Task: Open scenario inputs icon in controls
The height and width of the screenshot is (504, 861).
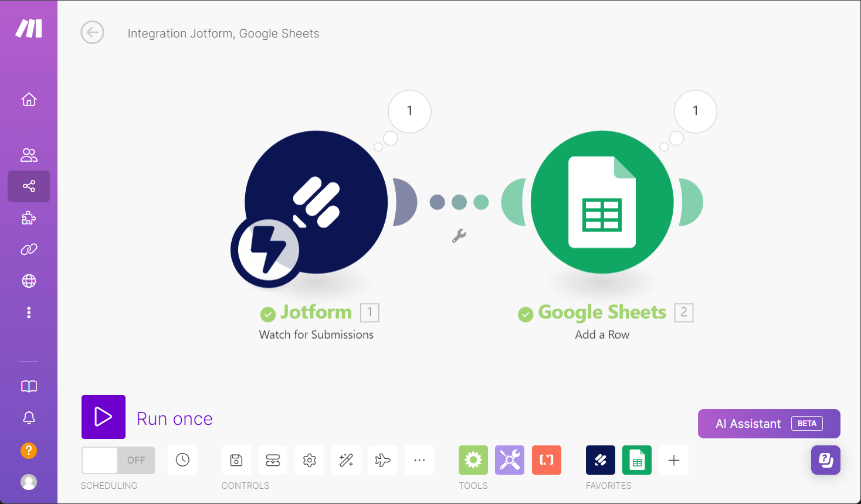Action: point(273,460)
